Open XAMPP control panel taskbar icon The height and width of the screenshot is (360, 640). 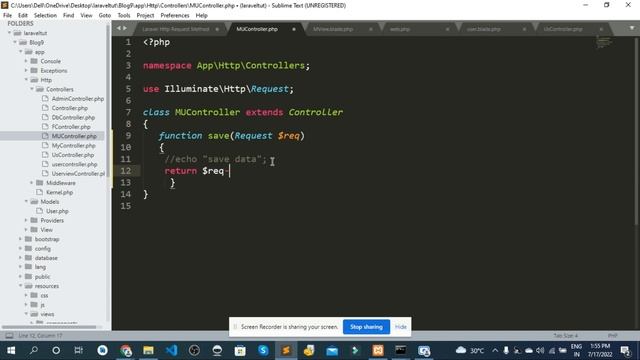click(x=378, y=350)
